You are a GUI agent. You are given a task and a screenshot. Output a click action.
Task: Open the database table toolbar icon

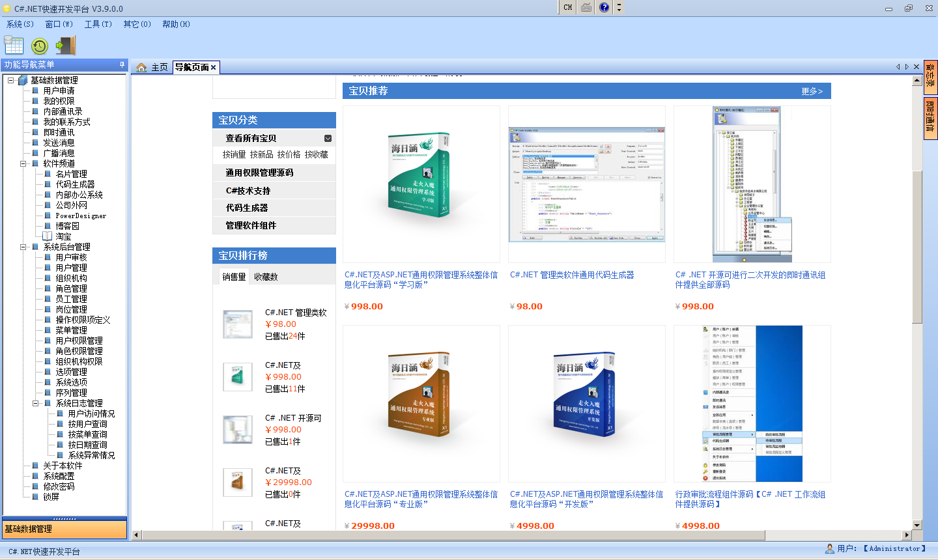coord(14,45)
